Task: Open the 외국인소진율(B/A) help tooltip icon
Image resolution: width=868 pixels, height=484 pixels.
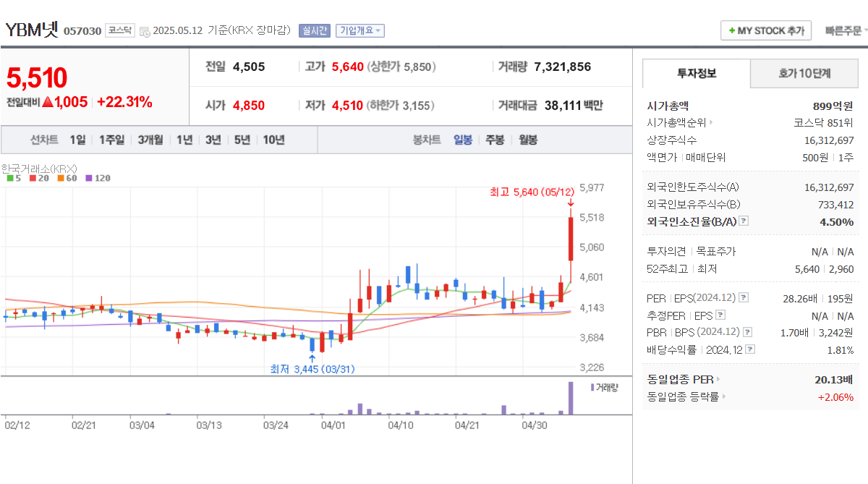Action: coord(744,221)
